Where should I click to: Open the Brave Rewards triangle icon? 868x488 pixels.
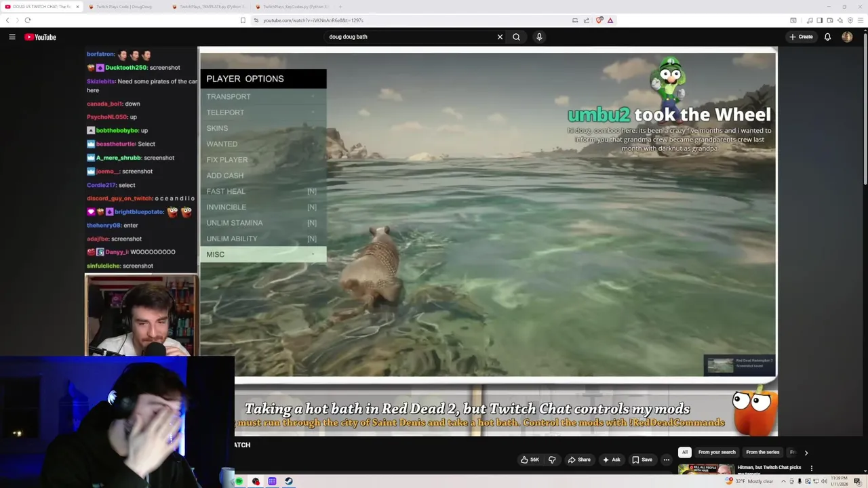coord(610,20)
